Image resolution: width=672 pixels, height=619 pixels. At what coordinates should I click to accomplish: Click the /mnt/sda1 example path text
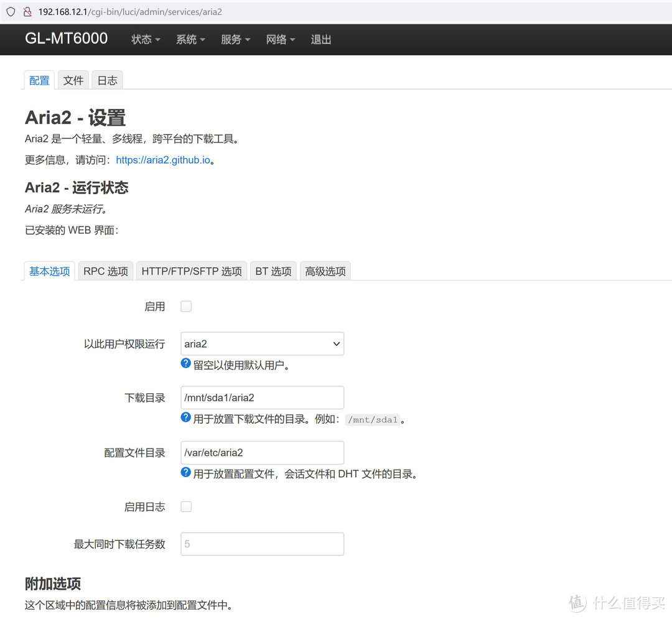coord(373,419)
